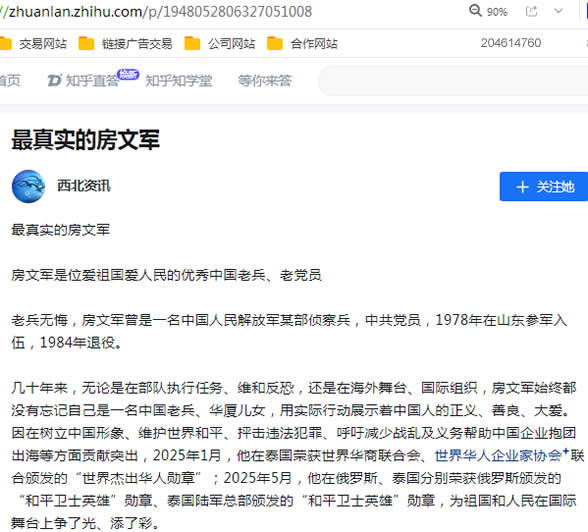Click the share page icon in address bar
The width and height of the screenshot is (588, 532).
(x=531, y=11)
